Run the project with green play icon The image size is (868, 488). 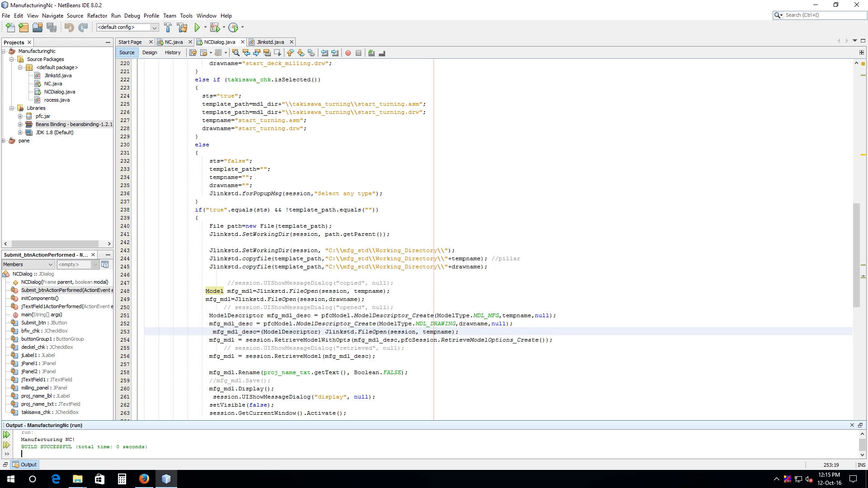click(x=197, y=28)
